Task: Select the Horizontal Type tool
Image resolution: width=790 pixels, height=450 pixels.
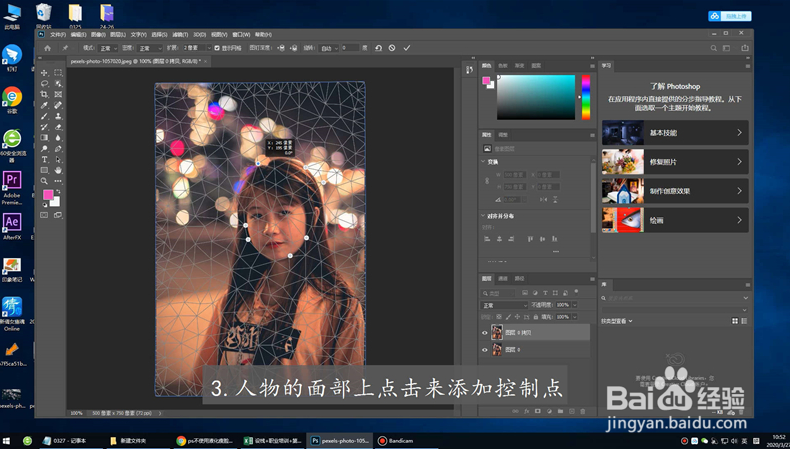Action: pyautogui.click(x=44, y=159)
